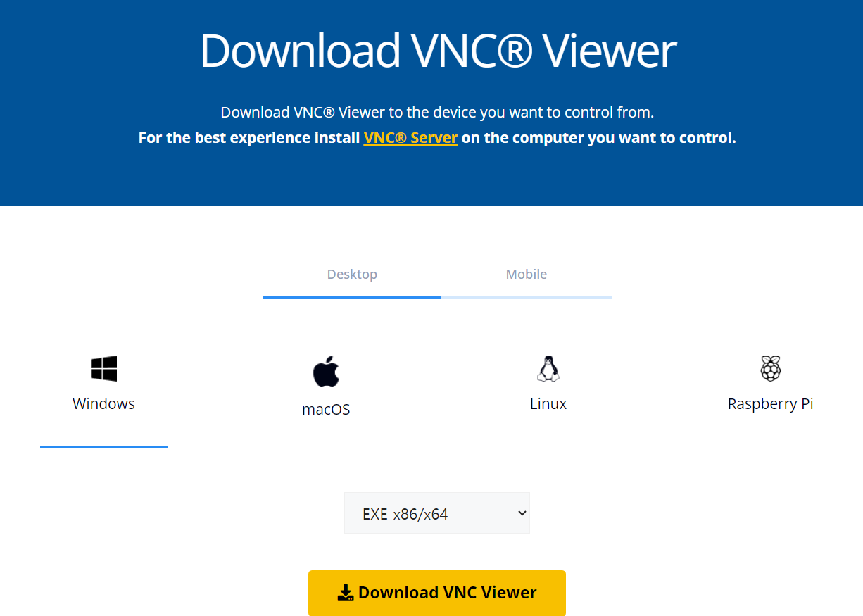Click the Download VNC® Viewer page heading
The image size is (863, 616).
tap(438, 51)
